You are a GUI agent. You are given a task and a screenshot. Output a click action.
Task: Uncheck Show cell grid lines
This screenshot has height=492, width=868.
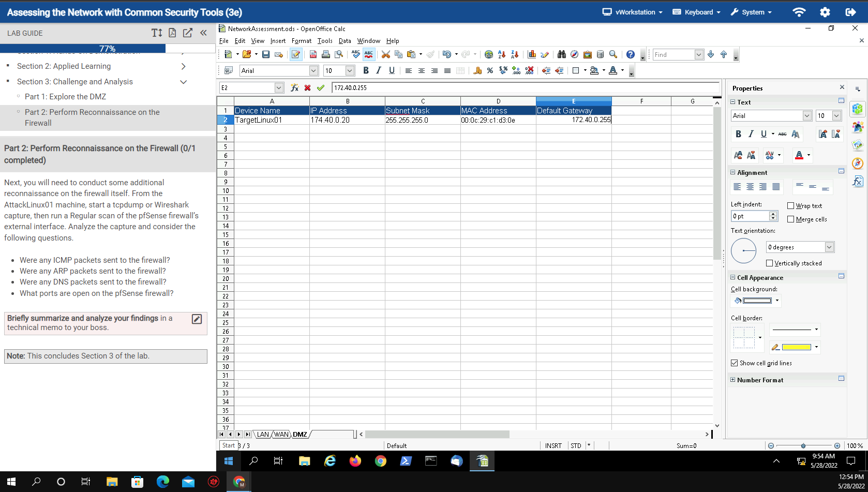[734, 363]
